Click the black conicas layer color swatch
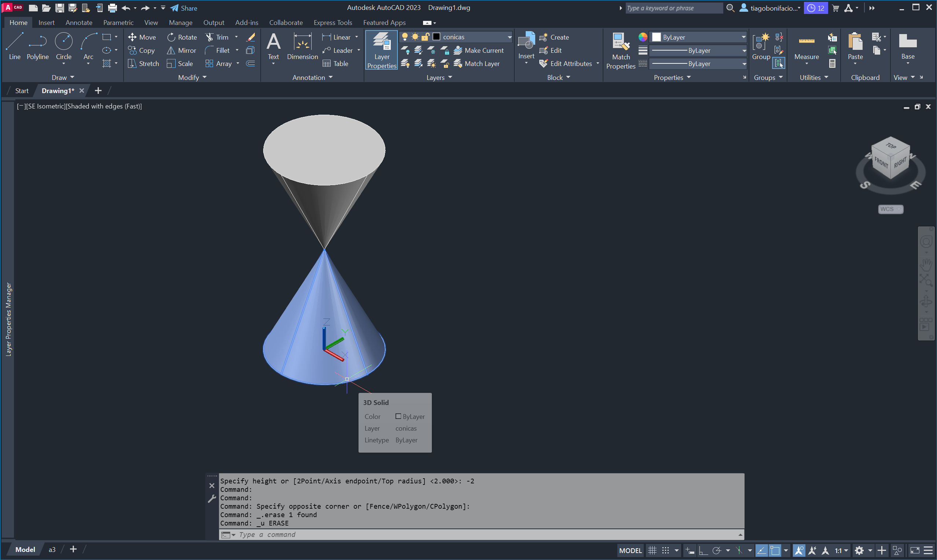Viewport: 937px width, 560px height. [436, 37]
